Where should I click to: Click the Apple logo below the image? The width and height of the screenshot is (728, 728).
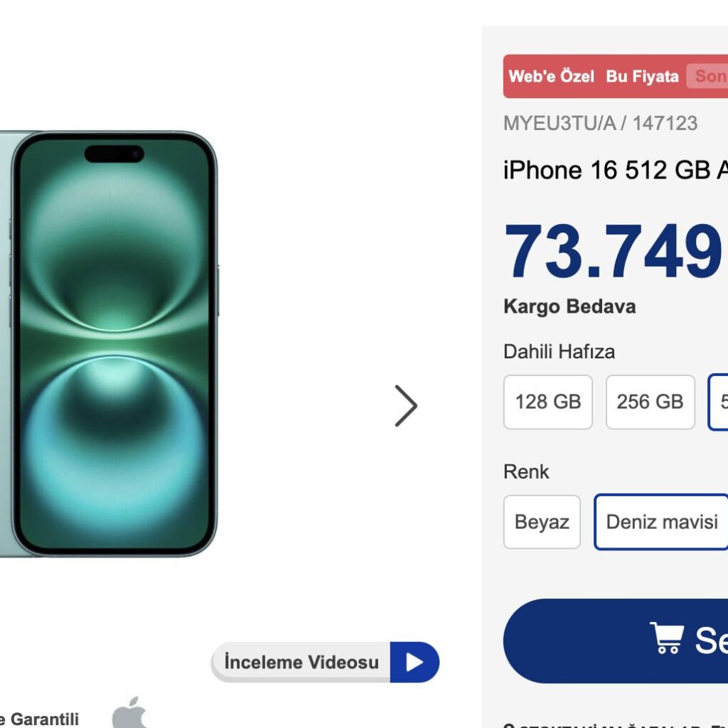[129, 713]
